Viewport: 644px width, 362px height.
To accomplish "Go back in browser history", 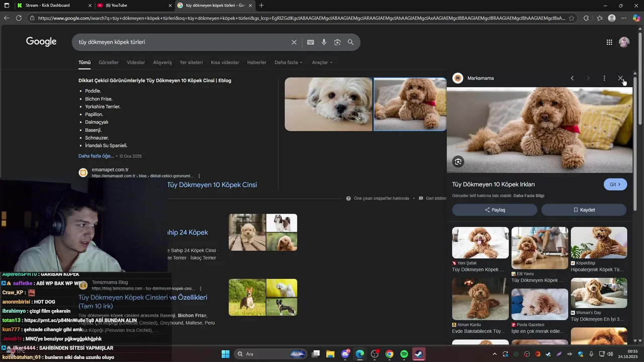I will click(x=7, y=18).
